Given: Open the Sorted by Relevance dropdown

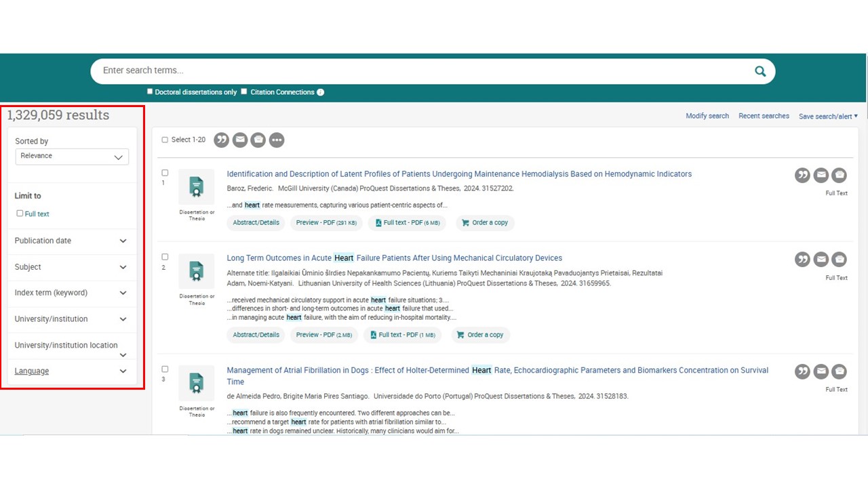Looking at the screenshot, I should [72, 157].
